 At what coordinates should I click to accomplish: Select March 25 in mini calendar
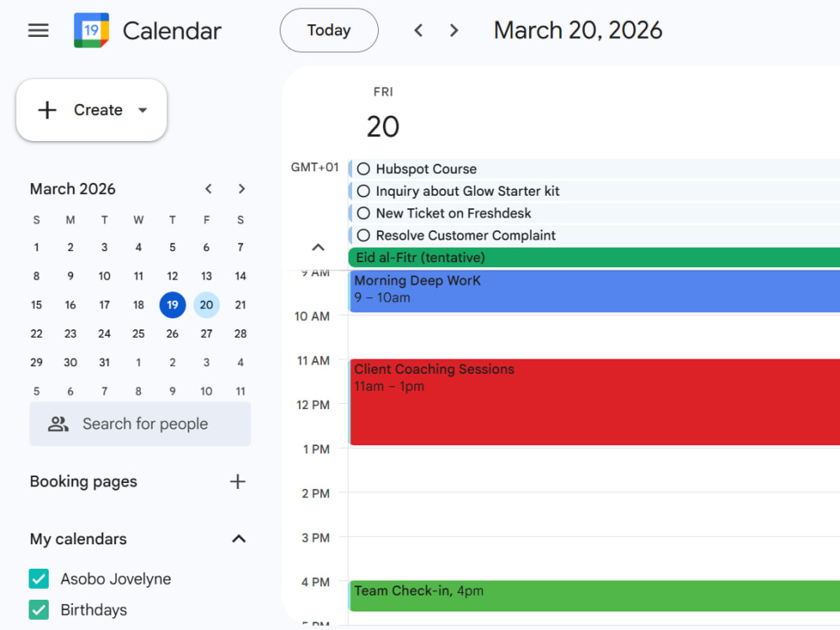tap(139, 333)
